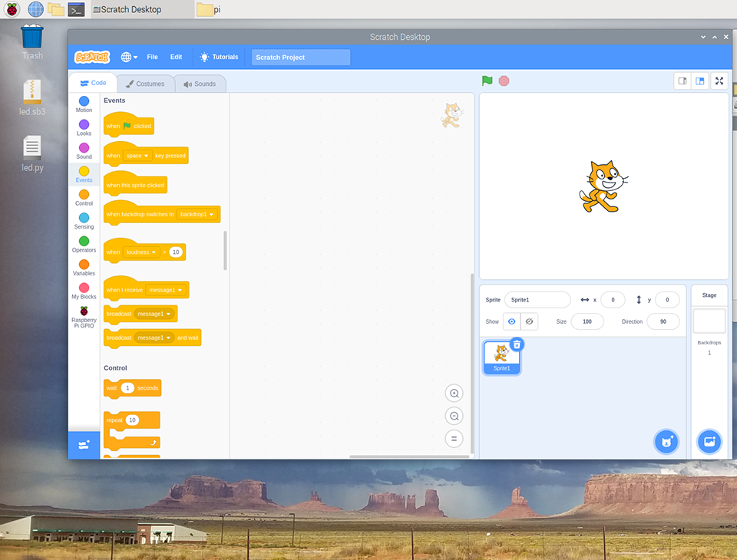Click the wait seconds value field
The image size is (737, 560).
[x=127, y=388]
